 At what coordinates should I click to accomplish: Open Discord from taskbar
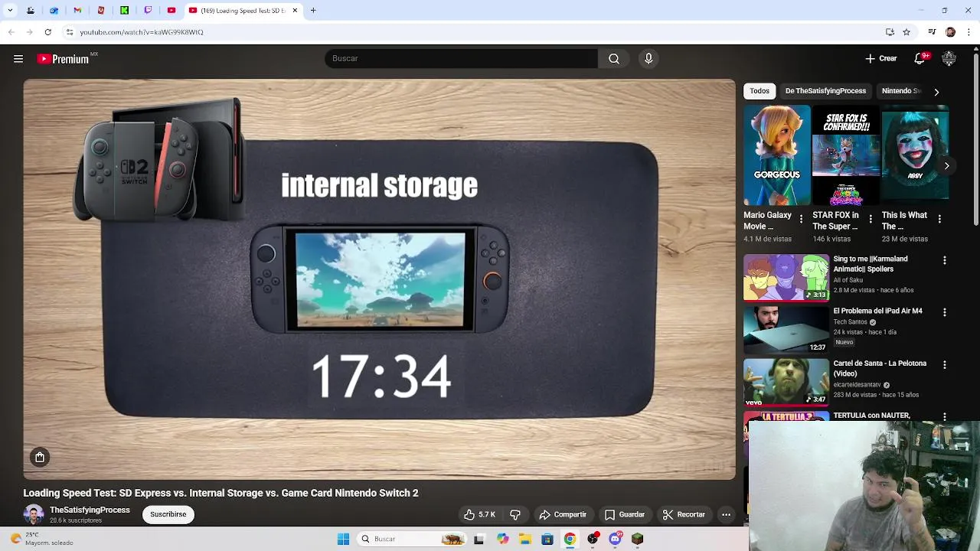click(x=615, y=539)
